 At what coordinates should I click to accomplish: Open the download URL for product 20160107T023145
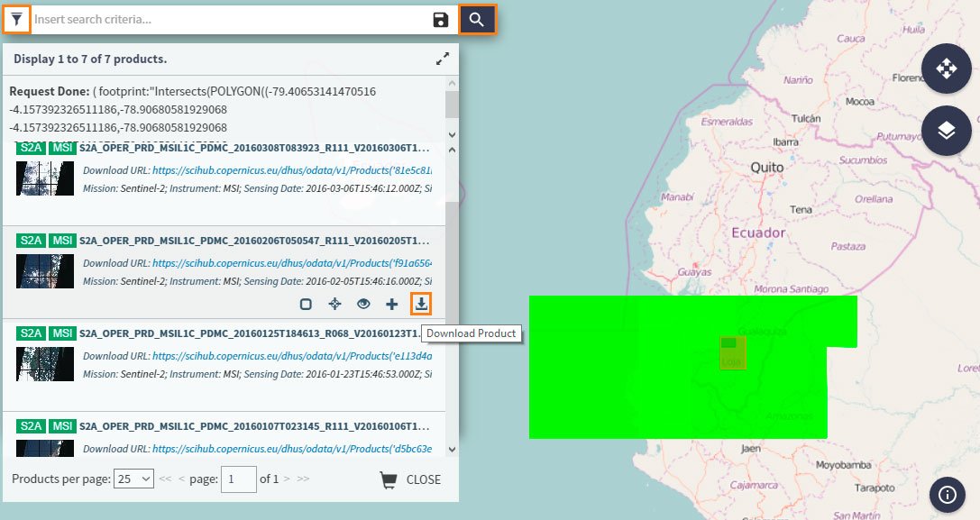(x=292, y=449)
